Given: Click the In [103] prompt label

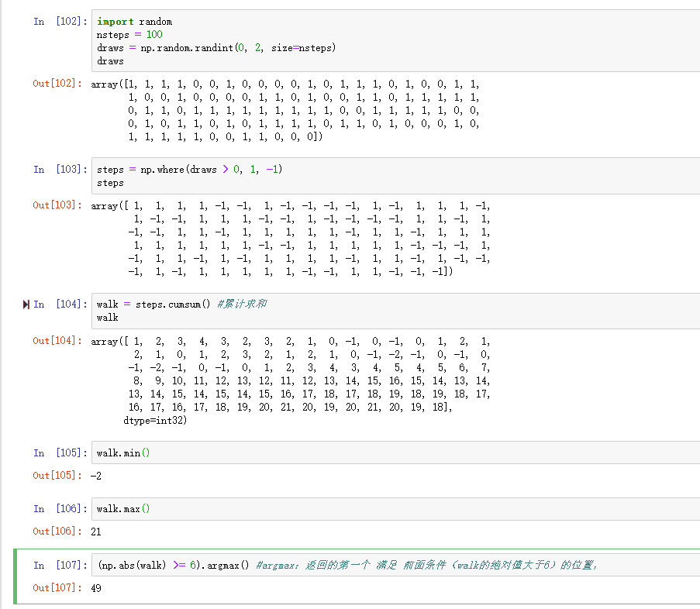Looking at the screenshot, I should click(56, 169).
